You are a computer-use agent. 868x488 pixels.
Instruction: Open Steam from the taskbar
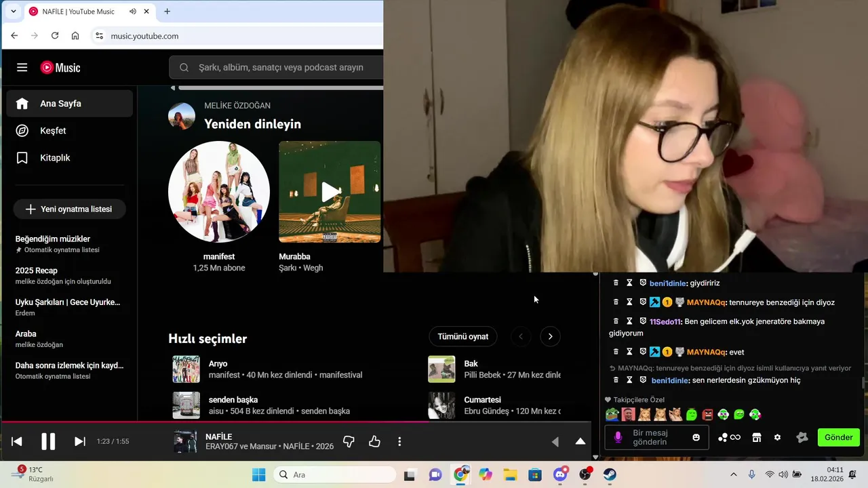(610, 474)
